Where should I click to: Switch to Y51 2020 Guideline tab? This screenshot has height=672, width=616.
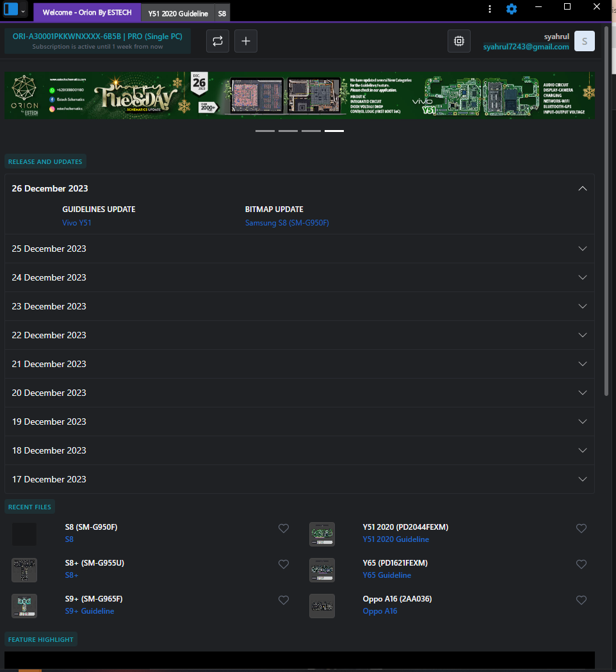[178, 13]
